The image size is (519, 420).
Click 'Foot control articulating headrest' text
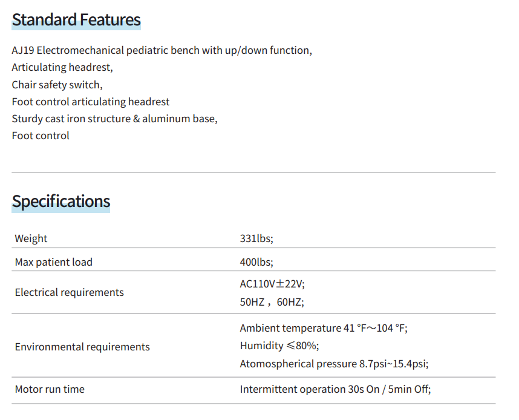click(91, 102)
